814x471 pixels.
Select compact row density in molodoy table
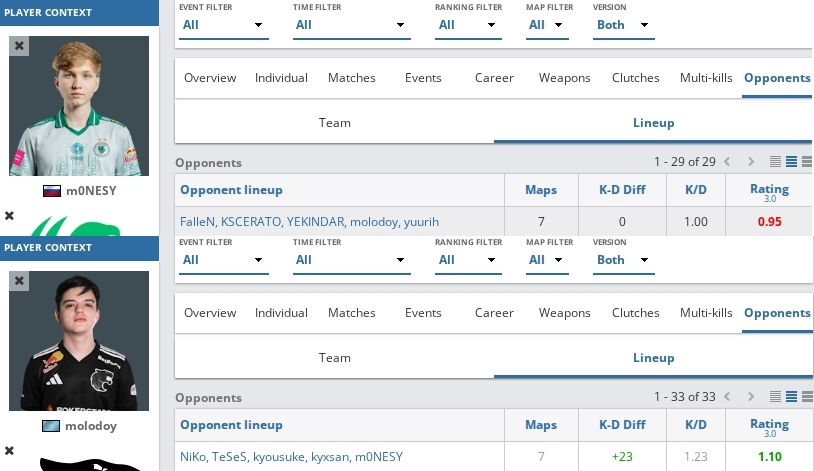[775, 397]
